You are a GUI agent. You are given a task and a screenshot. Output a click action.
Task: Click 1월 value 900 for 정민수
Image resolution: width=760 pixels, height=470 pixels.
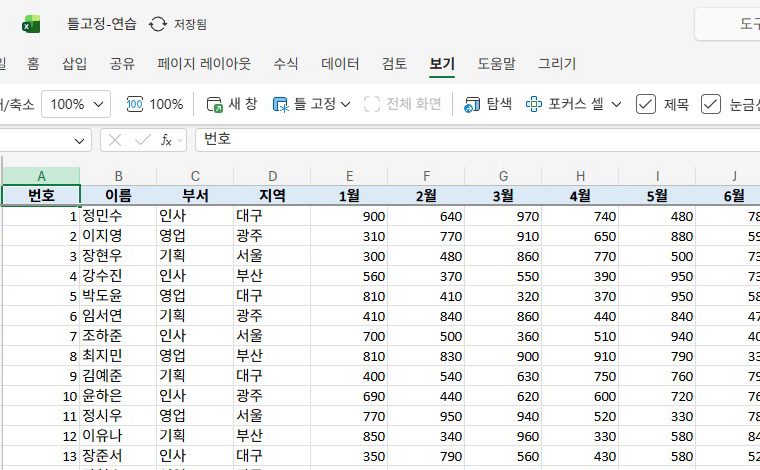349,216
